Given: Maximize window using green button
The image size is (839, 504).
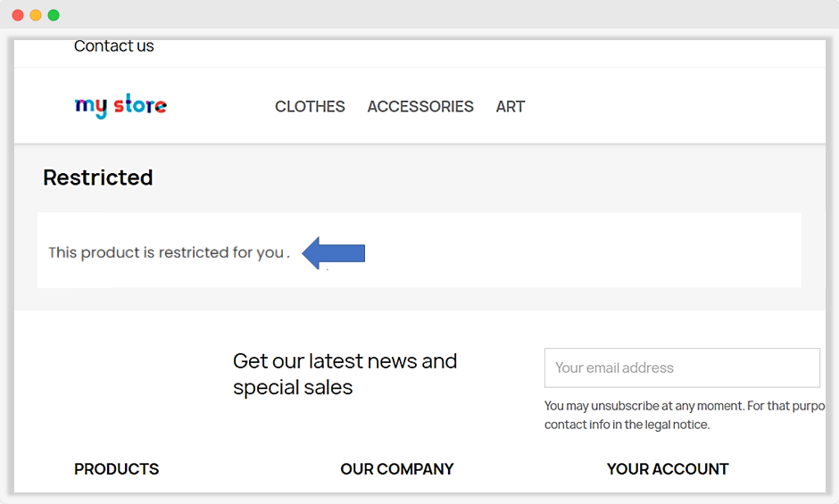Looking at the screenshot, I should point(54,15).
